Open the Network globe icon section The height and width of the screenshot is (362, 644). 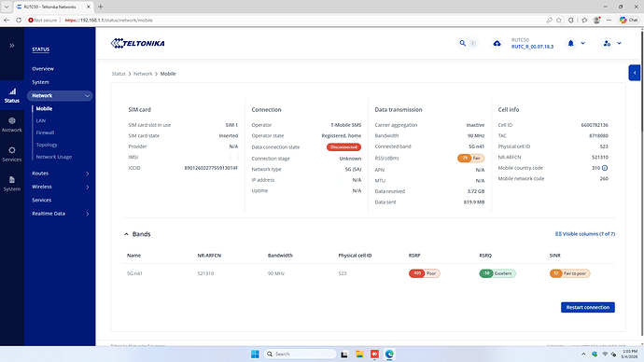coord(12,125)
